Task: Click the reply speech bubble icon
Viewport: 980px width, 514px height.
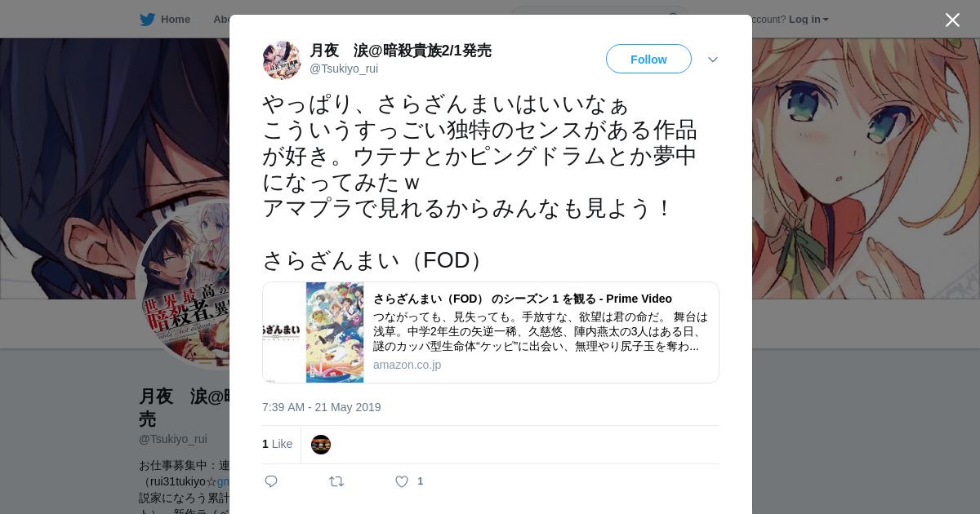Action: (x=271, y=481)
